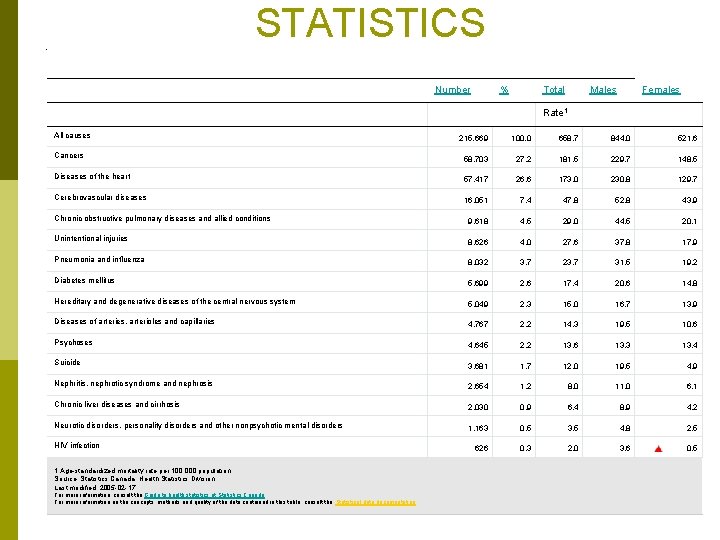This screenshot has width=720, height=540.
Task: Select the 'Last modified' footnote line
Action: 95,488
